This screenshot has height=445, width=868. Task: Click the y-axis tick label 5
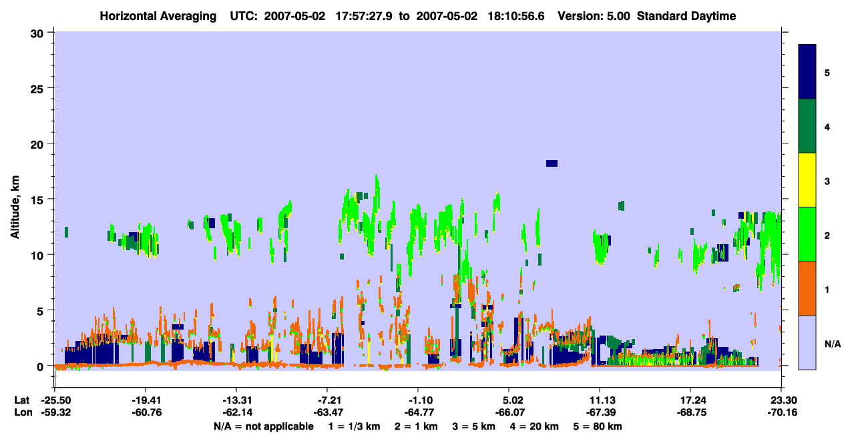42,311
